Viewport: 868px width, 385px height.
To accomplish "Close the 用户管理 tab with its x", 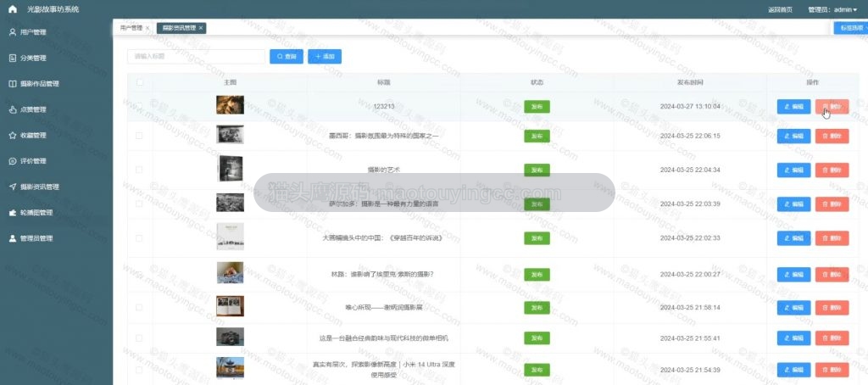I will point(147,28).
